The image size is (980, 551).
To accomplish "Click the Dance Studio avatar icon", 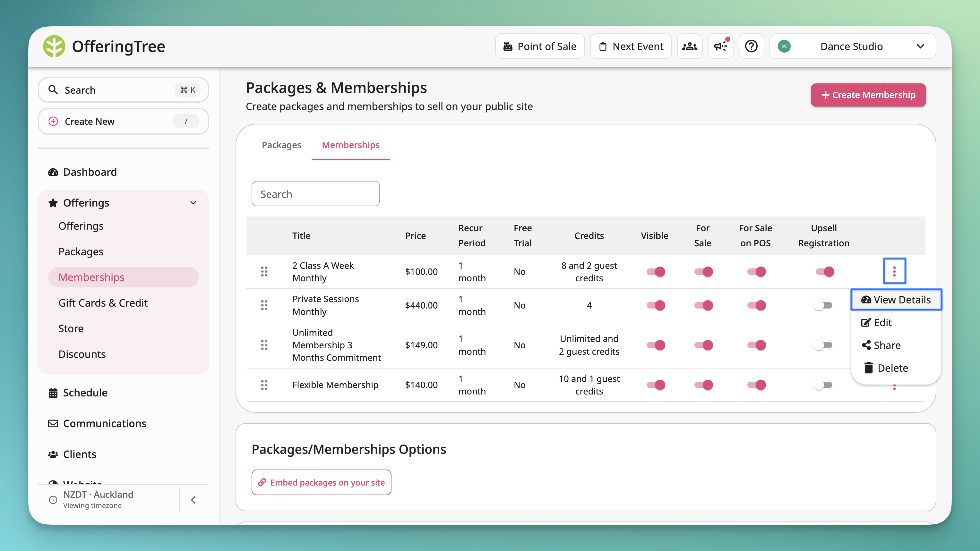I will click(x=784, y=47).
